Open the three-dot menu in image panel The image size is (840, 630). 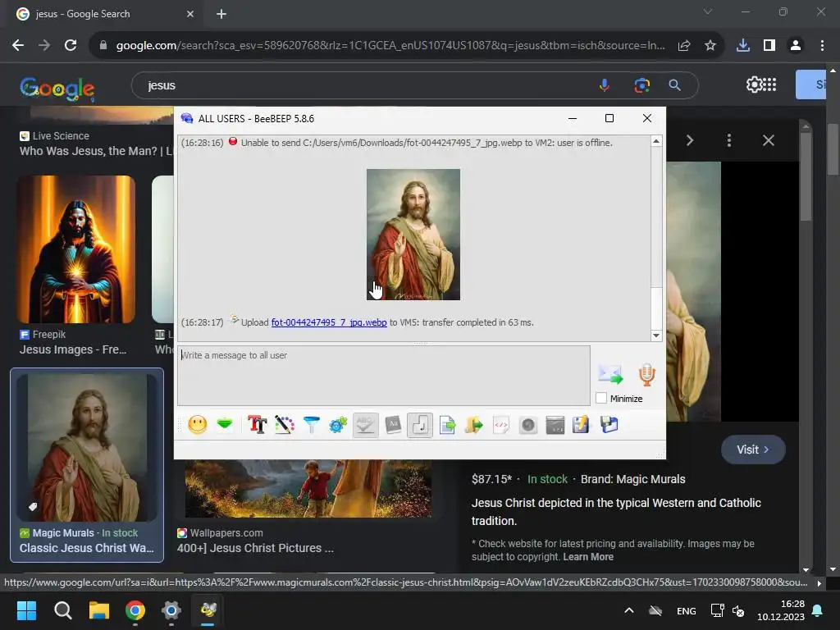point(729,140)
